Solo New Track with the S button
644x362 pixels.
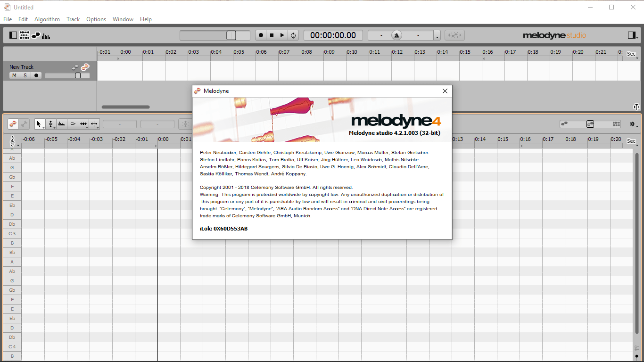tap(25, 75)
